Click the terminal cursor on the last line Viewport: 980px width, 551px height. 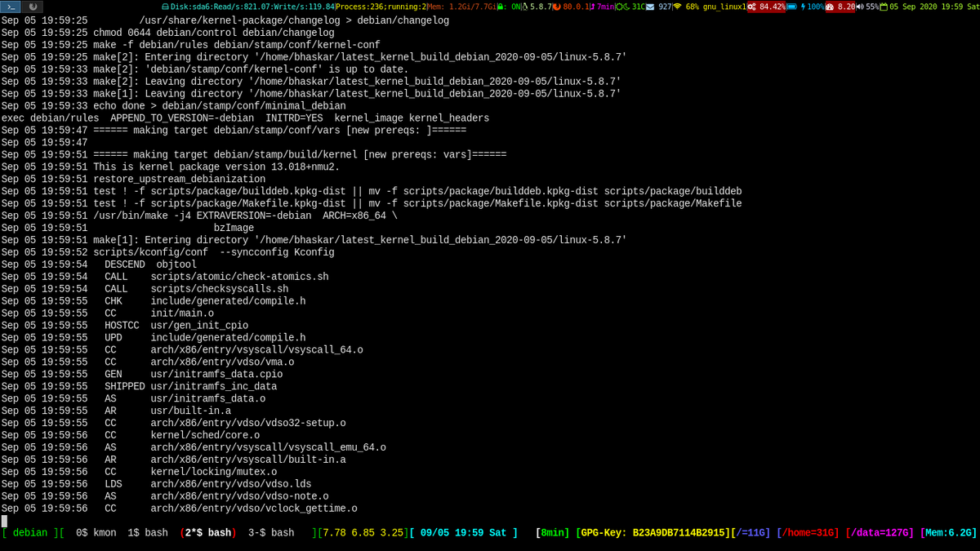click(x=4, y=521)
